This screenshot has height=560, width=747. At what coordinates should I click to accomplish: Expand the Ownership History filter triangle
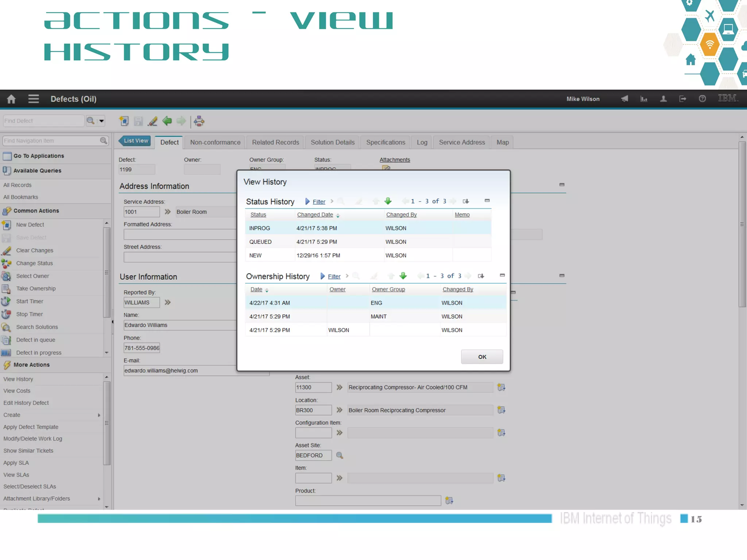click(323, 276)
